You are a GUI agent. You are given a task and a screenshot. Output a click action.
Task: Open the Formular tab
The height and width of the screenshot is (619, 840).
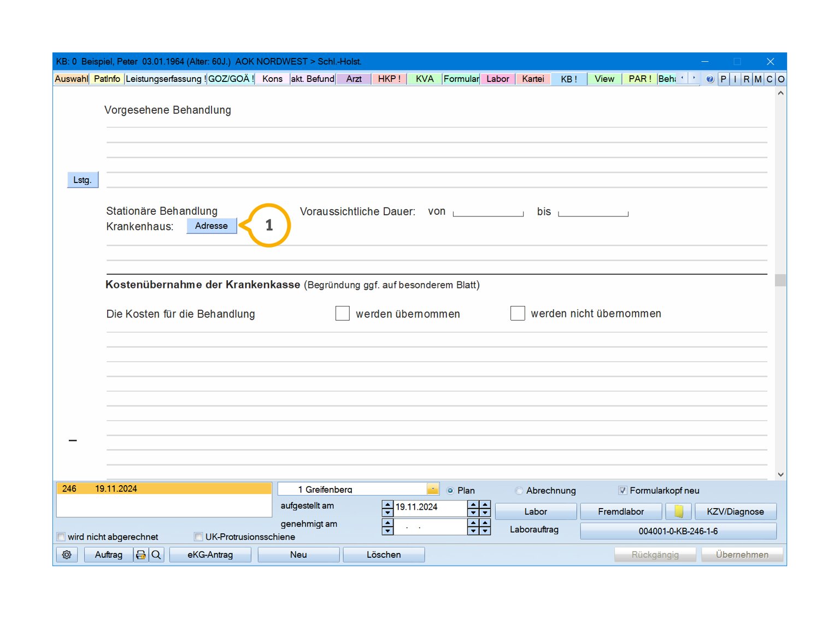coord(461,79)
